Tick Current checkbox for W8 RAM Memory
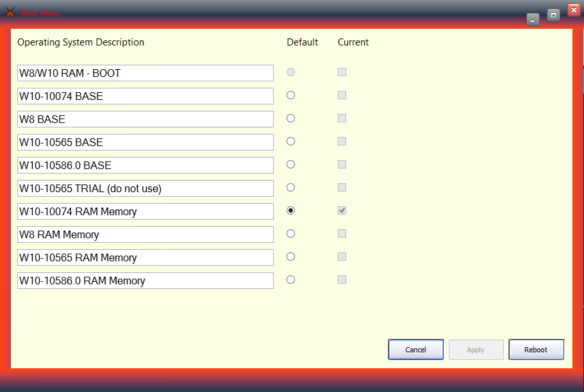This screenshot has width=584, height=392. pyautogui.click(x=342, y=234)
